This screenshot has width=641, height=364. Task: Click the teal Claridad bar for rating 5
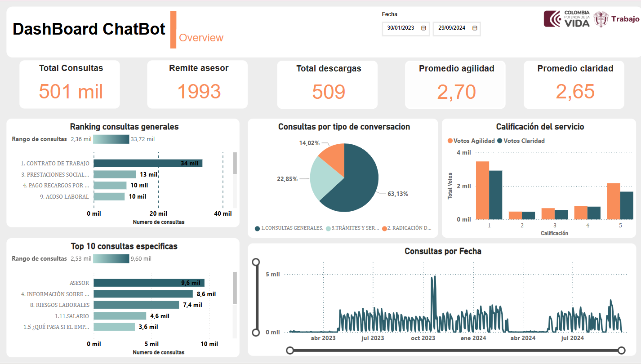pos(627,206)
